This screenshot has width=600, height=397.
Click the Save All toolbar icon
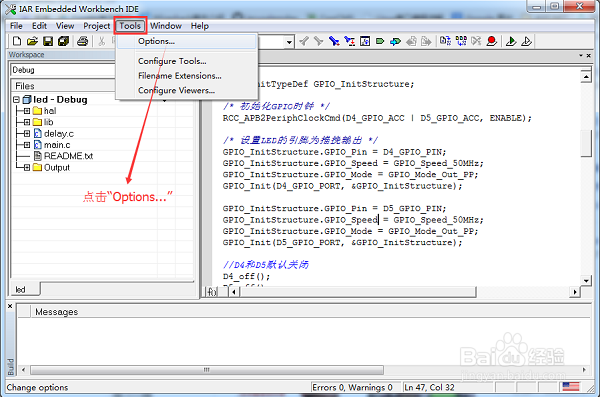point(63,41)
